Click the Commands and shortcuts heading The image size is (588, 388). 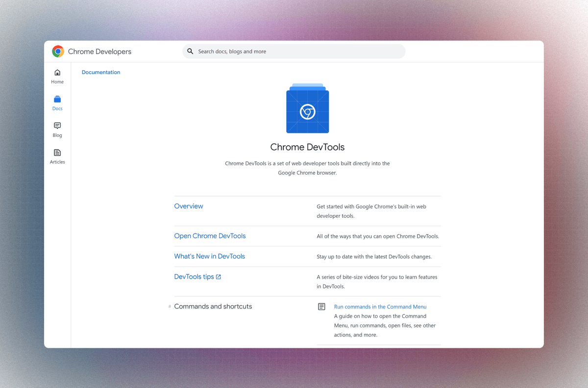[213, 307]
